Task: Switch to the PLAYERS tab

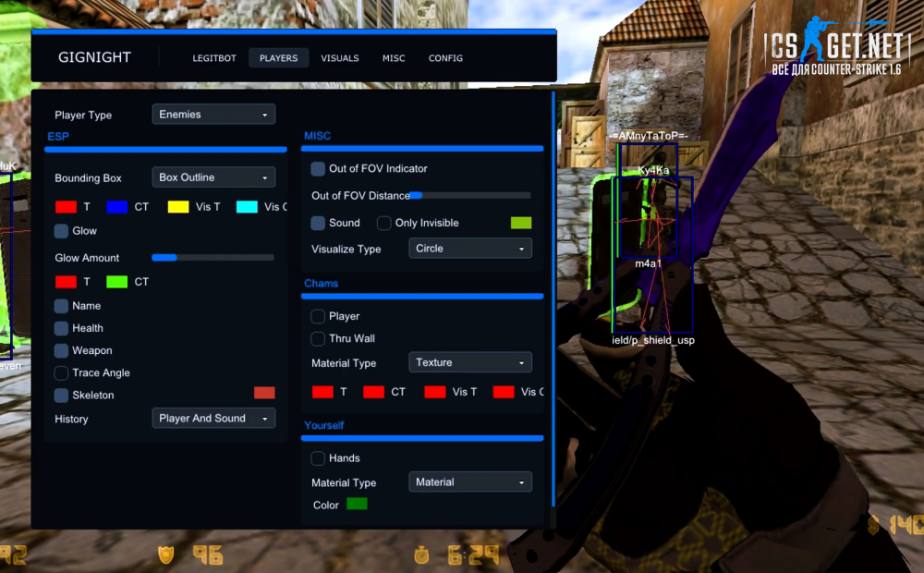Action: point(279,58)
